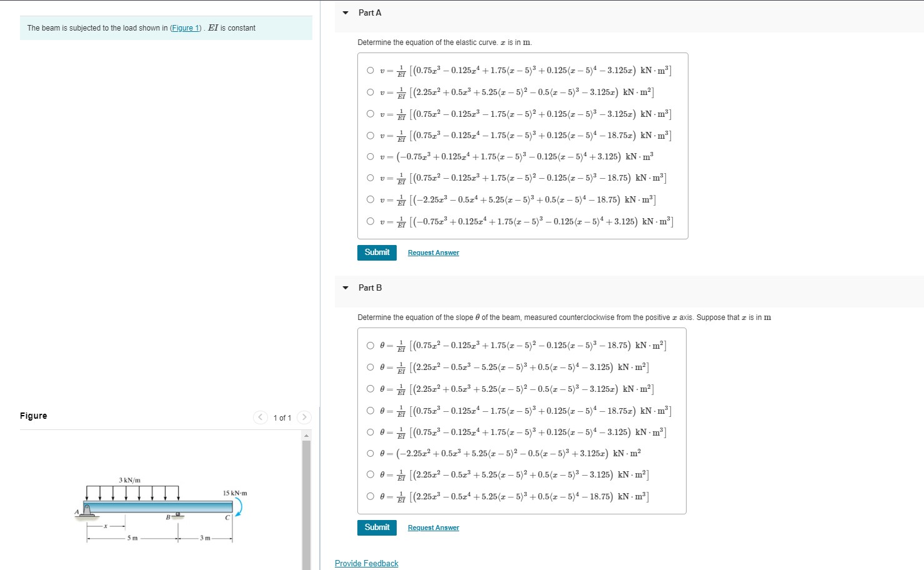Click the Figure heading label
The image size is (924, 570).
click(33, 416)
